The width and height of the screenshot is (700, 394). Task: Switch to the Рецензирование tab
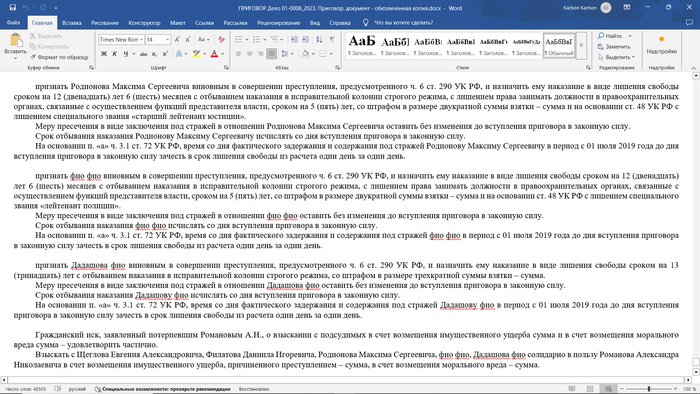click(279, 22)
